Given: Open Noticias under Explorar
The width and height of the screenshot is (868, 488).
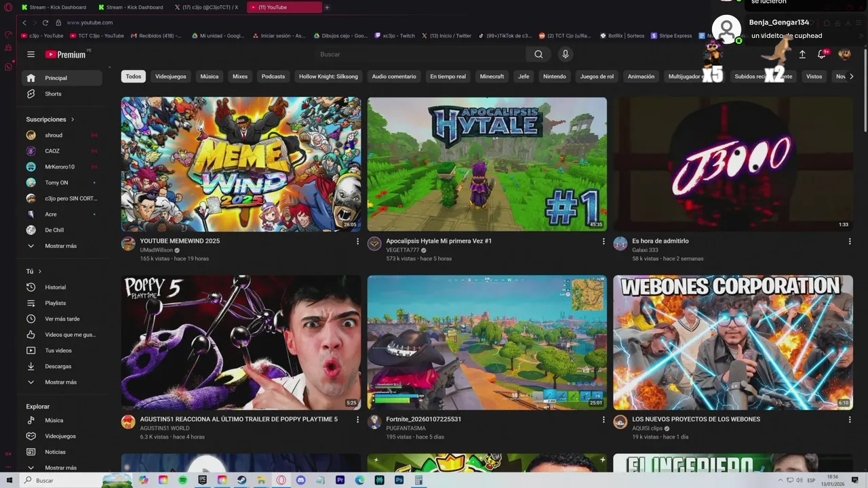Looking at the screenshot, I should click(x=62, y=452).
